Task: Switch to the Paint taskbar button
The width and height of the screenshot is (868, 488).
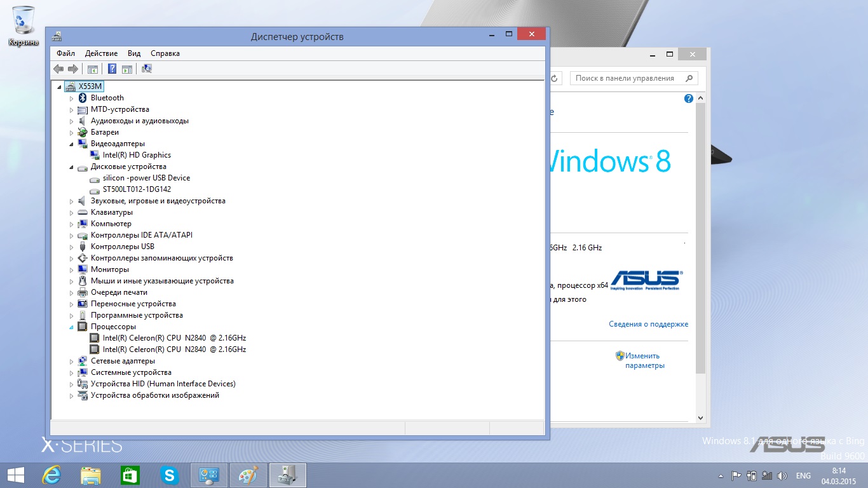Action: click(248, 475)
